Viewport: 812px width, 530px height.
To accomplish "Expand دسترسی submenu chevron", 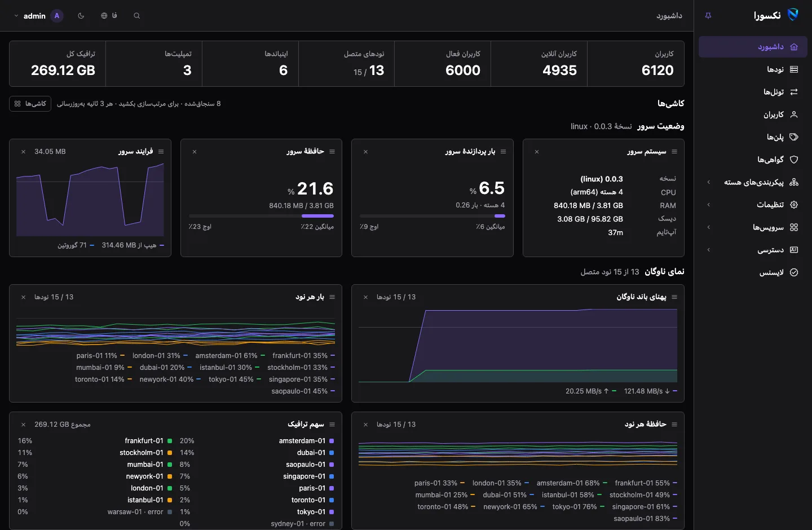I will click(709, 250).
